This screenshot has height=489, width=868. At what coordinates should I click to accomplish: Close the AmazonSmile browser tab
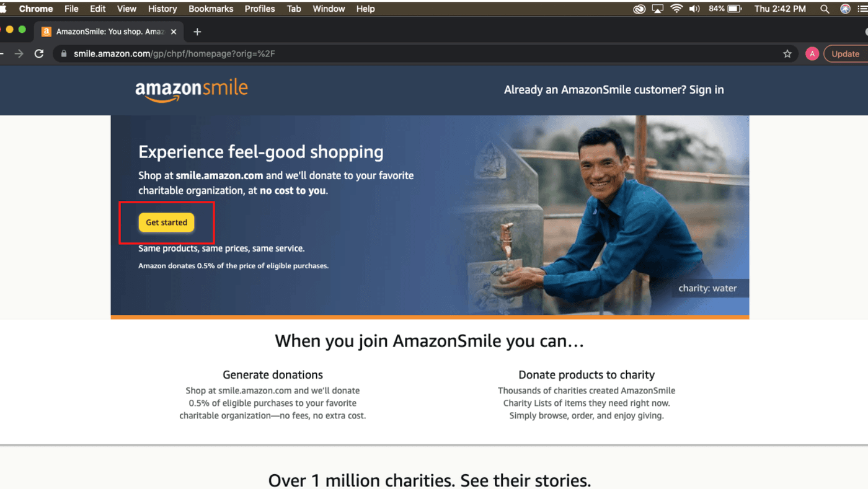[173, 32]
